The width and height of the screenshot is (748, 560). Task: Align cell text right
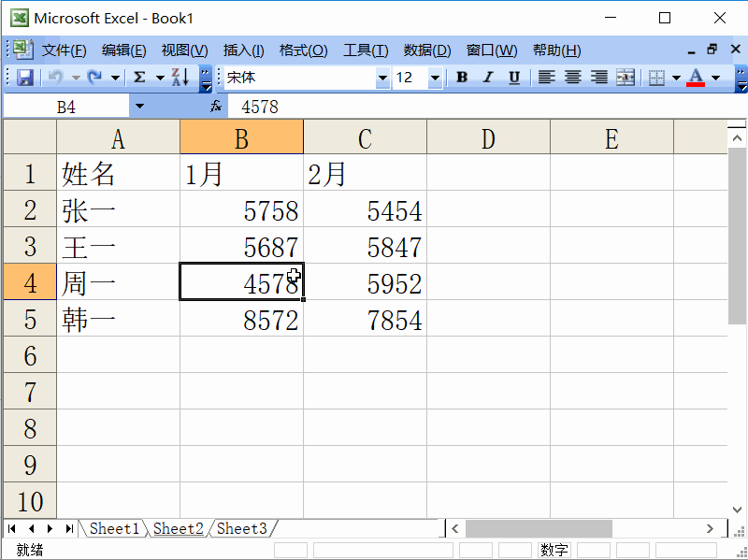click(599, 78)
